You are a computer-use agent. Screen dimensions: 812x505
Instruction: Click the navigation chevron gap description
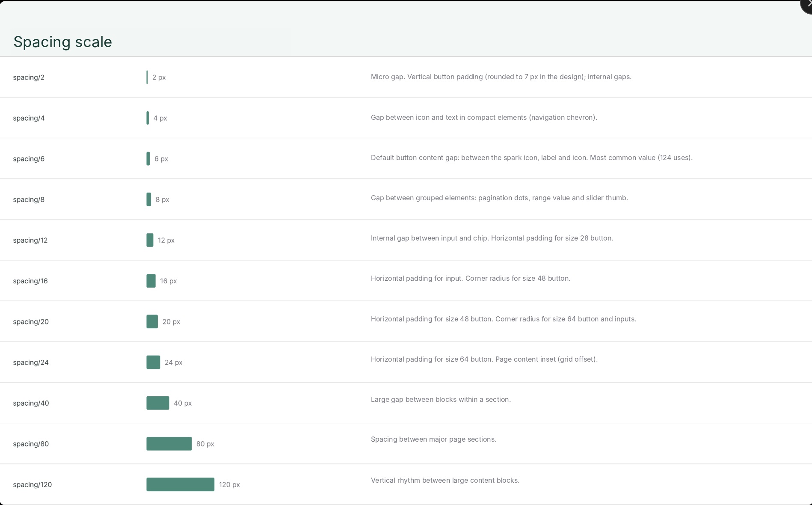tap(484, 118)
